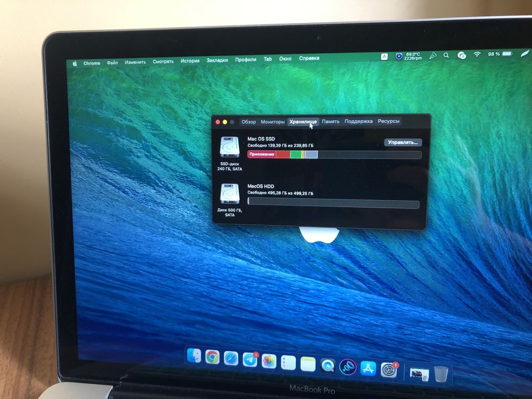
Task: Open the Chrome application menu
Action: 92,63
